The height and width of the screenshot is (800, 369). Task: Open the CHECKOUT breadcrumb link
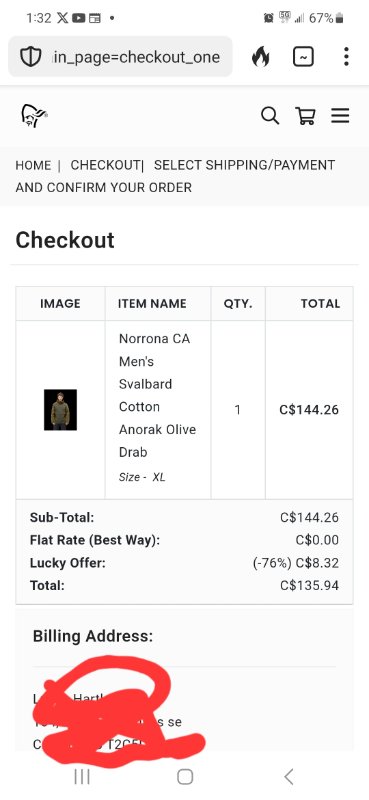pos(105,165)
